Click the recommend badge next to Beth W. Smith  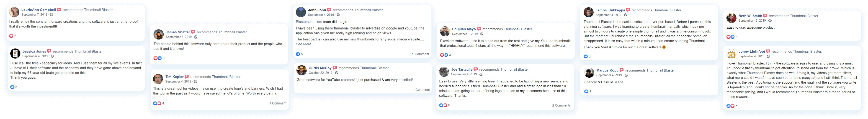(x=765, y=16)
